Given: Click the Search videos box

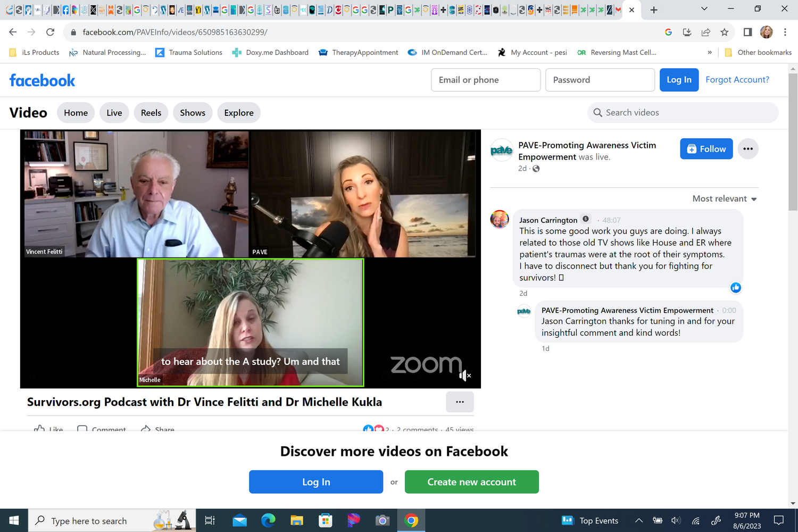Looking at the screenshot, I should pos(683,113).
